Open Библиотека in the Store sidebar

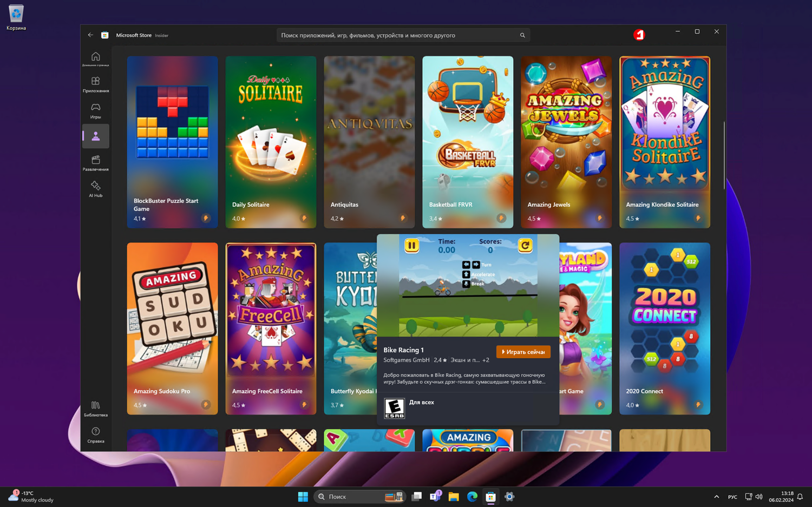coord(96,409)
